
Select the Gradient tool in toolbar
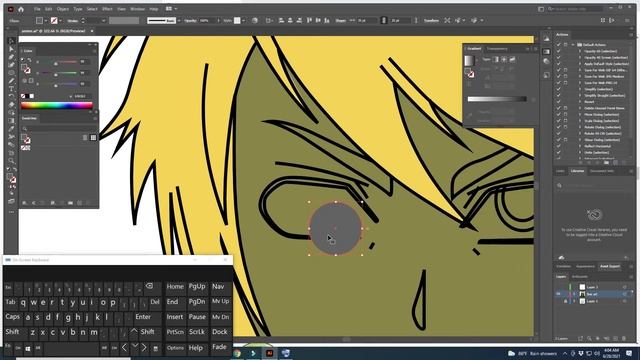coord(11,121)
